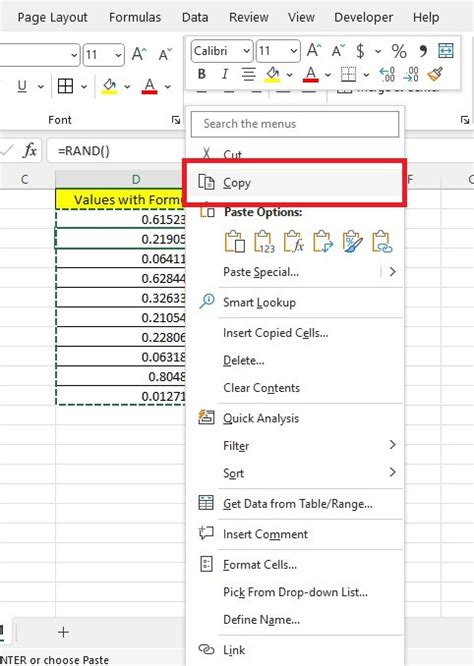Image resolution: width=474 pixels, height=666 pixels.
Task: Click the Paste Link icon
Action: pos(382,242)
